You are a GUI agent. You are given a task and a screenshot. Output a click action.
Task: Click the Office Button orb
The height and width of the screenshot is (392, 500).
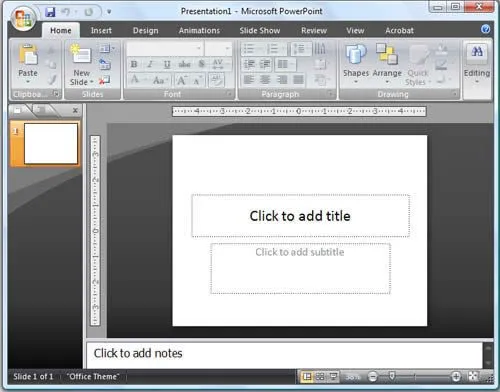pyautogui.click(x=23, y=18)
